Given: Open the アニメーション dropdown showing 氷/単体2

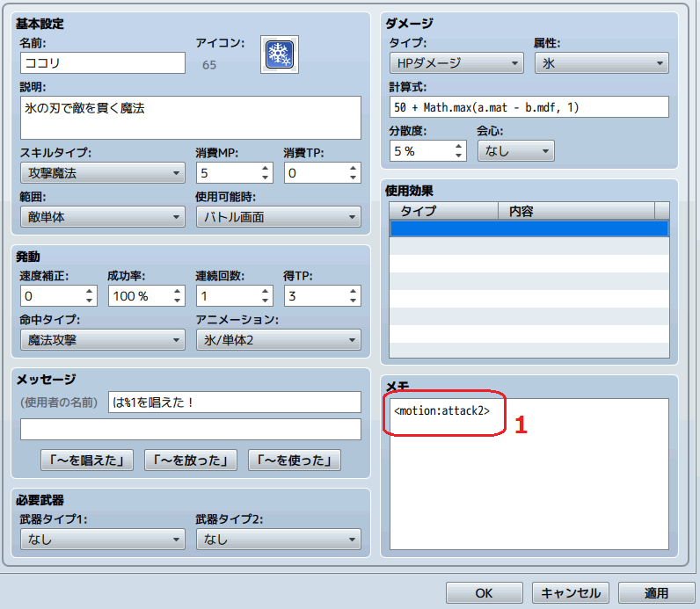Looking at the screenshot, I should click(279, 340).
